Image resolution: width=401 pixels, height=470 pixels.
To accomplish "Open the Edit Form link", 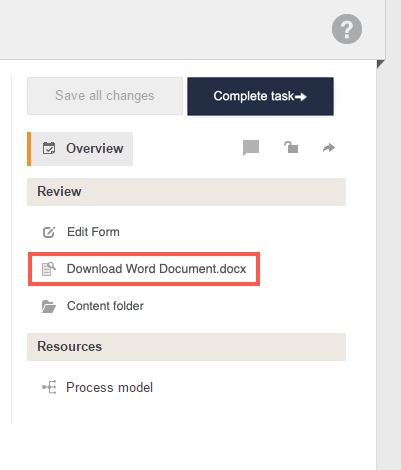I will [x=93, y=232].
